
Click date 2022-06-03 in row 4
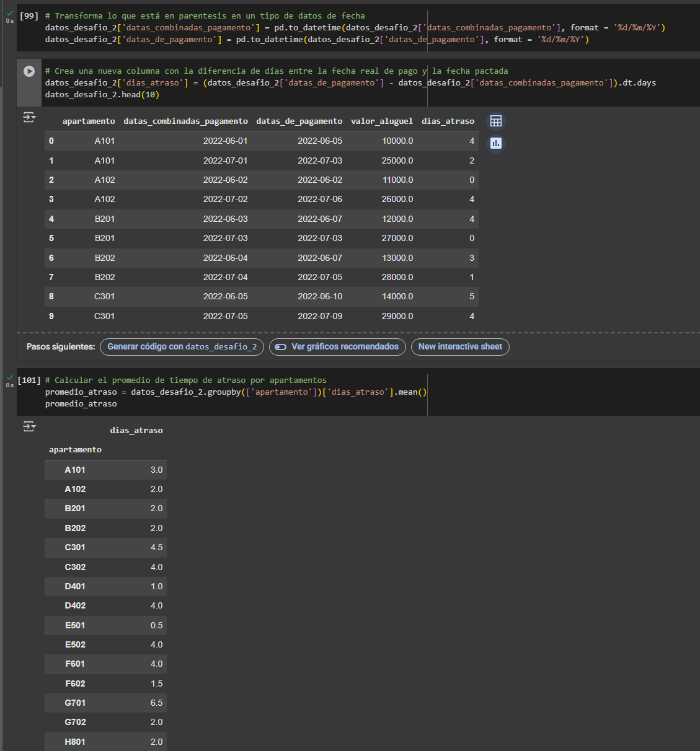click(x=225, y=219)
